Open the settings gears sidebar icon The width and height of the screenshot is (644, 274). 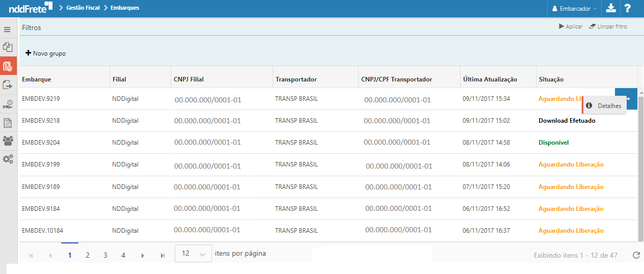pyautogui.click(x=8, y=159)
